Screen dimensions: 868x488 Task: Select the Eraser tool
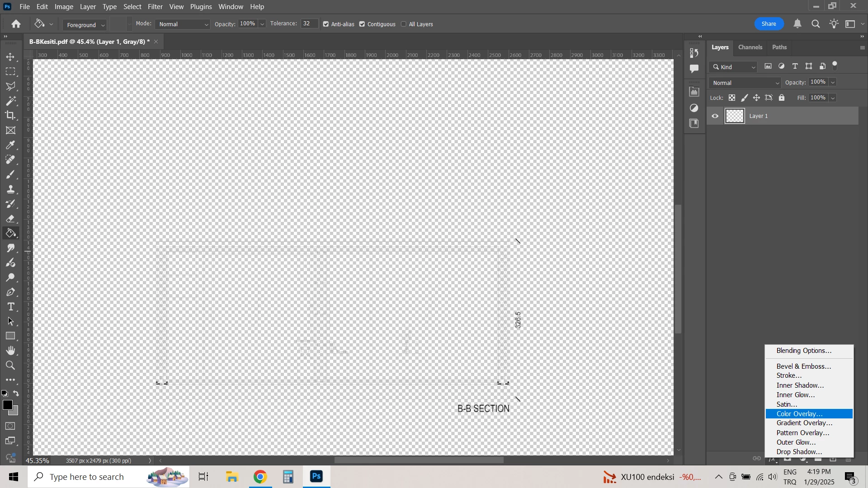click(10, 219)
